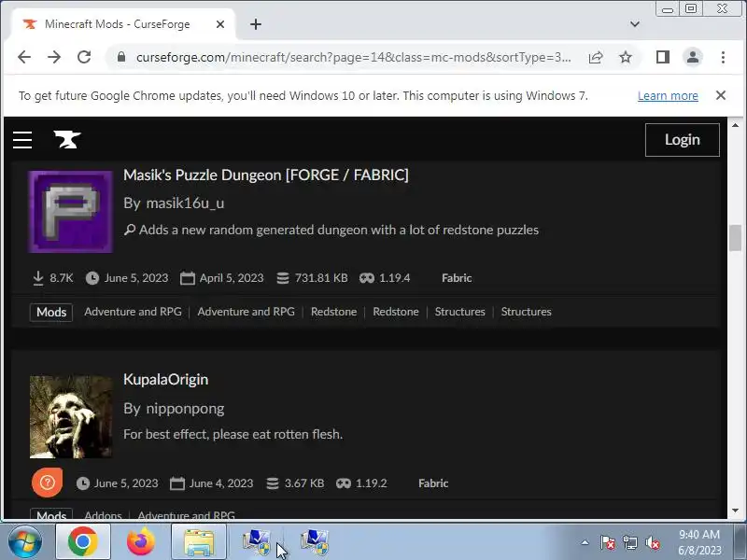Click the scrollbar down arrow
The height and width of the screenshot is (560, 747).
pyautogui.click(x=735, y=511)
